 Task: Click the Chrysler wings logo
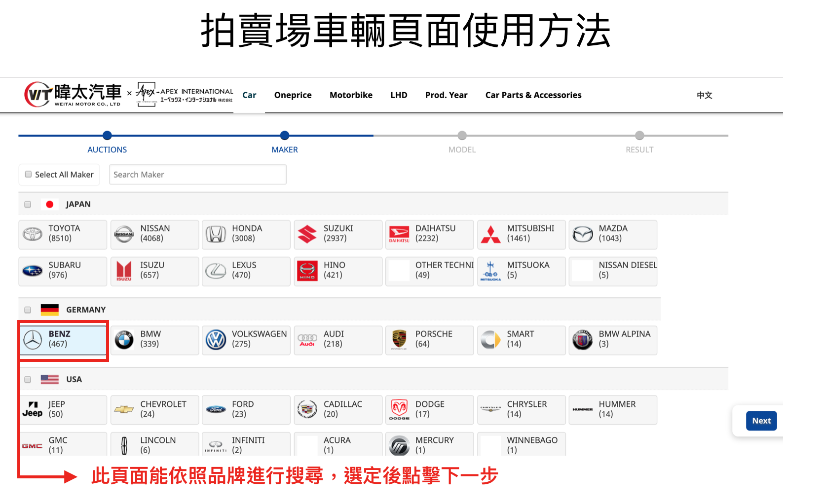(x=491, y=409)
